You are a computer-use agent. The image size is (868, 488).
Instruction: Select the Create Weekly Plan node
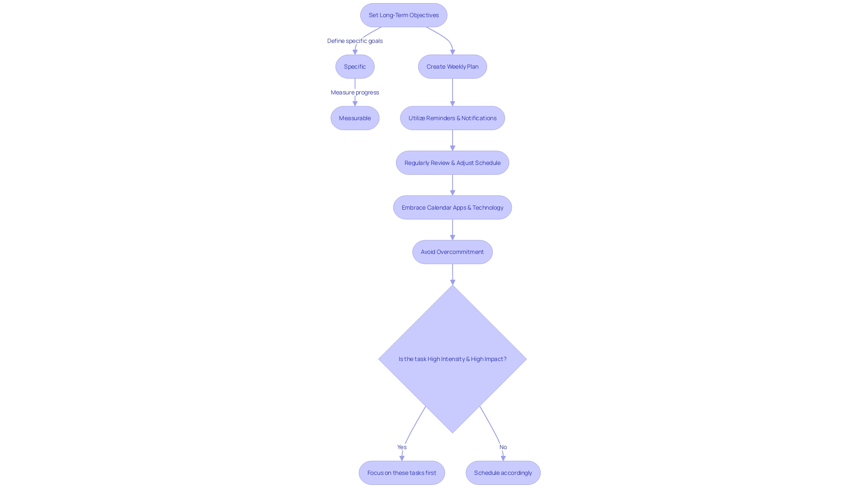click(x=453, y=66)
